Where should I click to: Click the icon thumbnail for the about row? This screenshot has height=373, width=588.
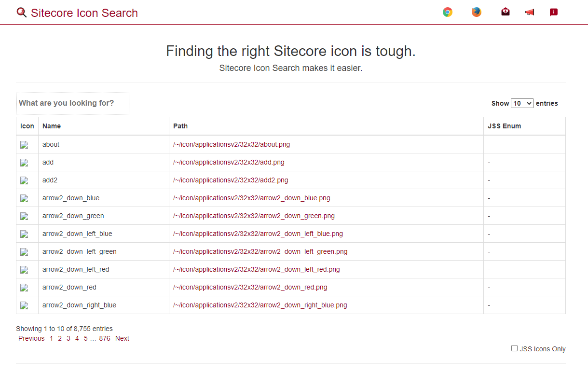tap(24, 145)
